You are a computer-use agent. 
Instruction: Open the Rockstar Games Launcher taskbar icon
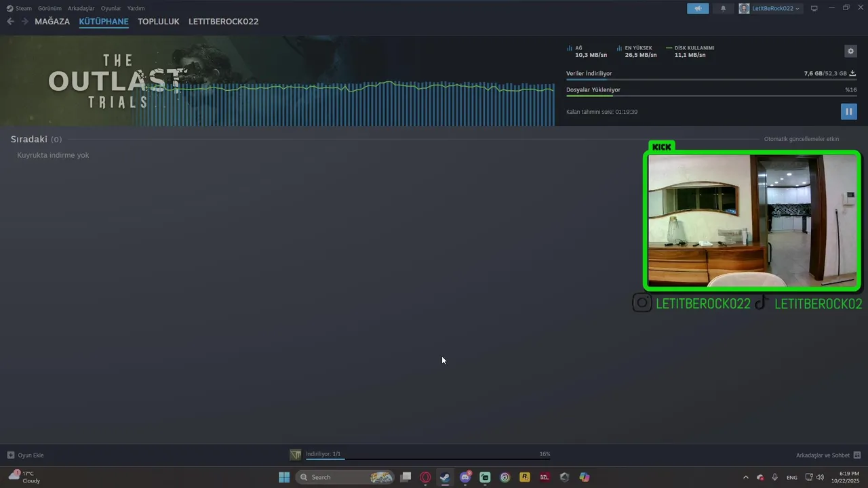(x=525, y=477)
